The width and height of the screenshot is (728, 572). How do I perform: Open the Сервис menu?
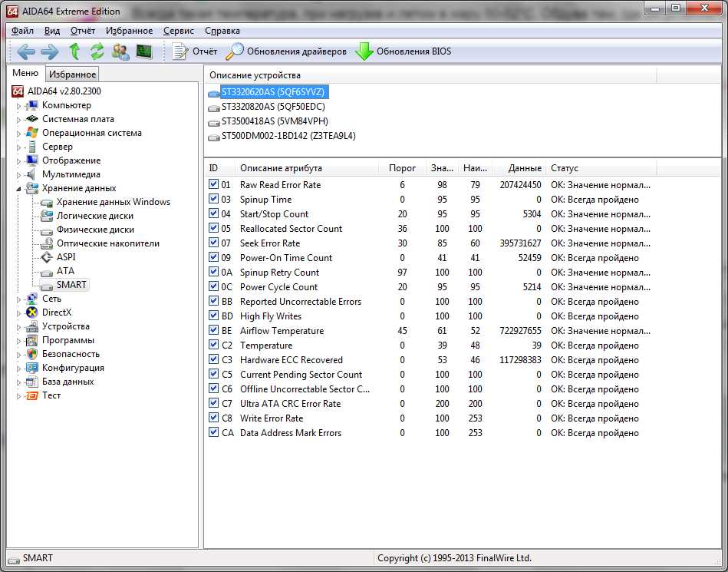click(178, 31)
